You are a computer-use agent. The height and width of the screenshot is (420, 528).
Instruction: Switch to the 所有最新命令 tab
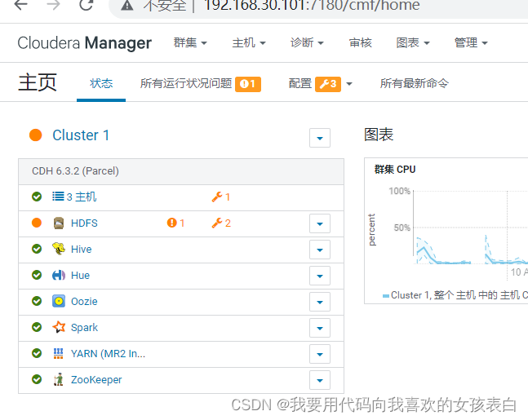[x=414, y=83]
